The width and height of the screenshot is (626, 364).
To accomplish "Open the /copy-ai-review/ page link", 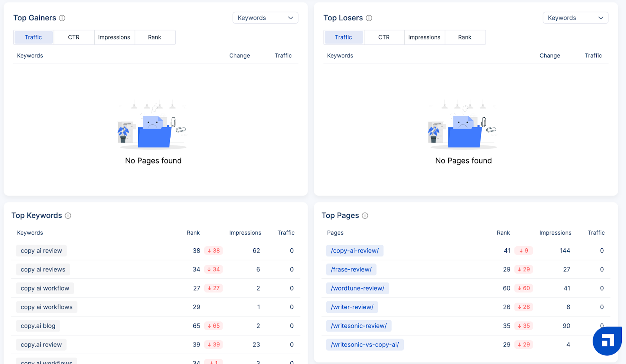I will click(x=355, y=251).
